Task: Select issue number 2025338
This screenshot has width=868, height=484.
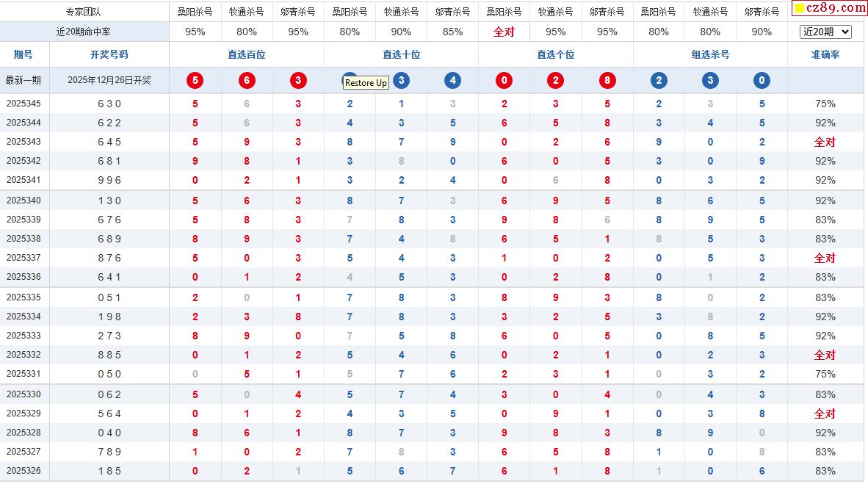Action: (x=23, y=239)
